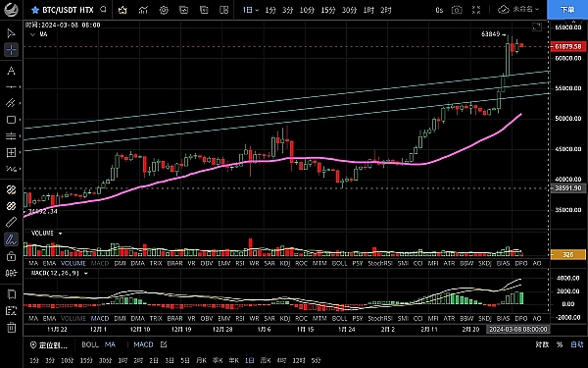Choose StochRSI in the MACD pane indicator row
The height and width of the screenshot is (368, 588).
click(x=380, y=318)
